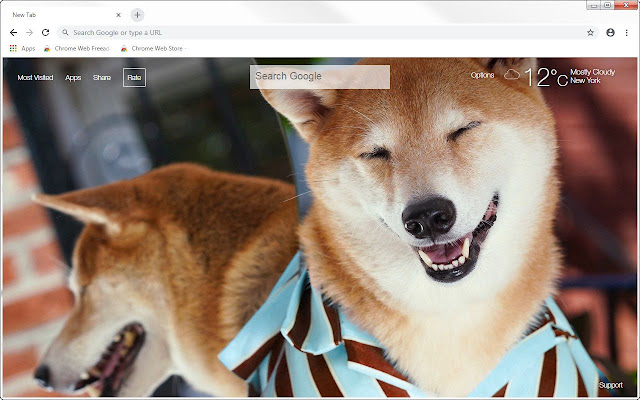Maximize the browser window
Viewport: 640px width, 400px height.
(x=607, y=5)
